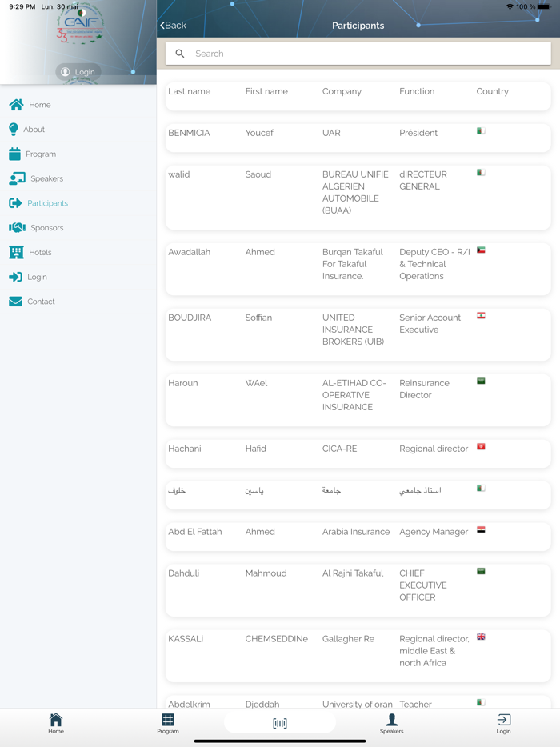Screen dimensions: 560x747
Task: Click the battery indicator in status bar
Action: click(x=544, y=6)
